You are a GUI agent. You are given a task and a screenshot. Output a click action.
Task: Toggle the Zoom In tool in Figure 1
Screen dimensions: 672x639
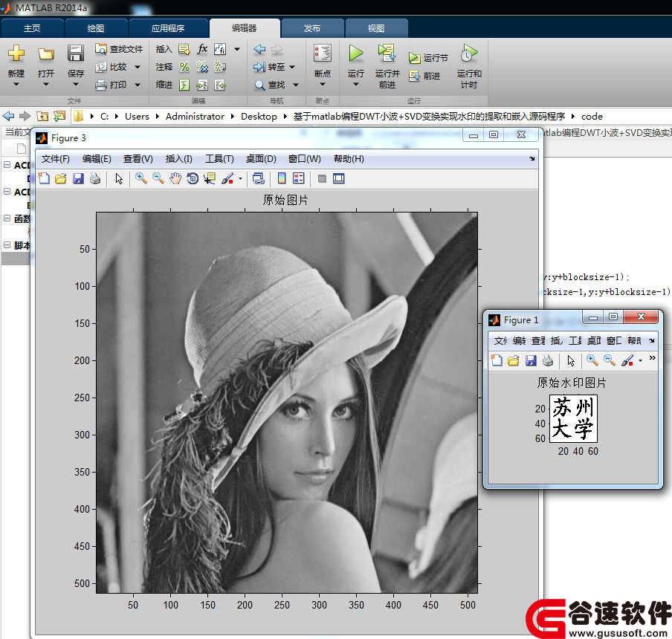[592, 360]
